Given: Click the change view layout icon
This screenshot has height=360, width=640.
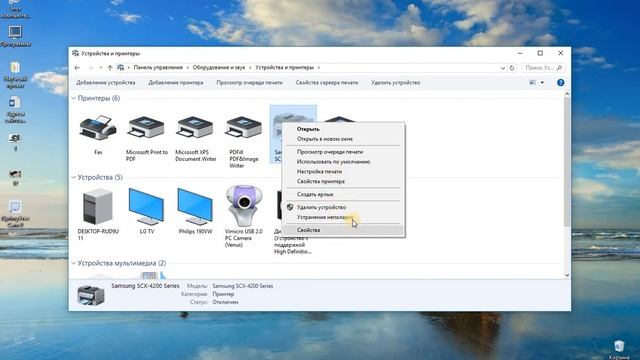Looking at the screenshot, I should [x=532, y=82].
